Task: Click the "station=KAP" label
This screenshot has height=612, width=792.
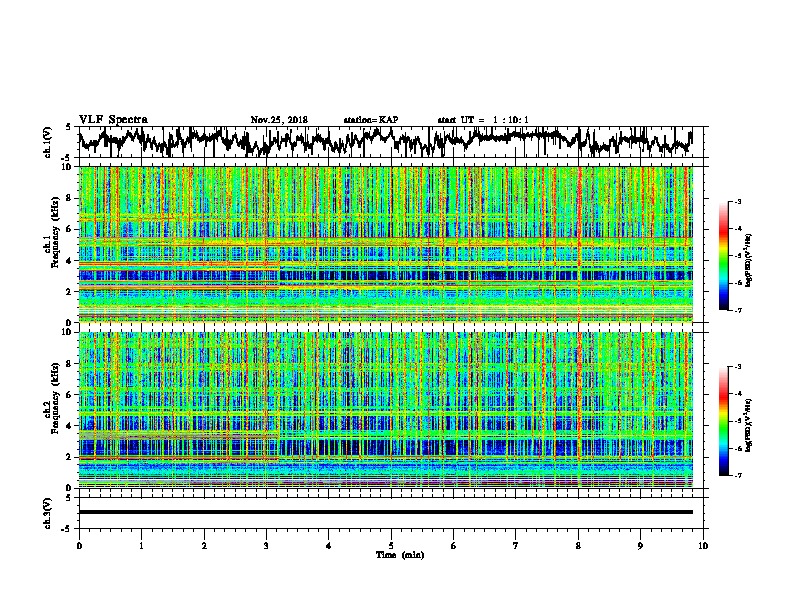Action: (x=371, y=120)
